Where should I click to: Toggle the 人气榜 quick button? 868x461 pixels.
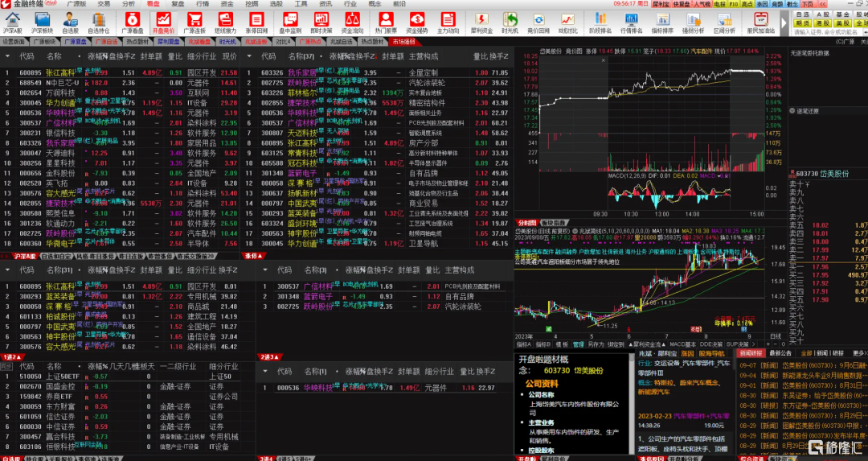tap(702, 4)
